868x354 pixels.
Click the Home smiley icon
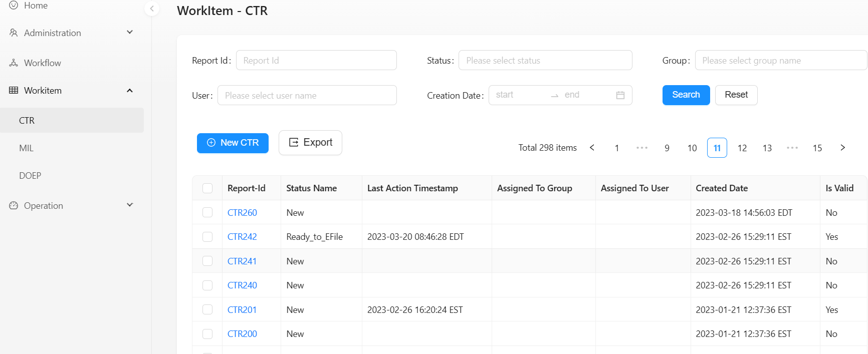pyautogui.click(x=14, y=6)
